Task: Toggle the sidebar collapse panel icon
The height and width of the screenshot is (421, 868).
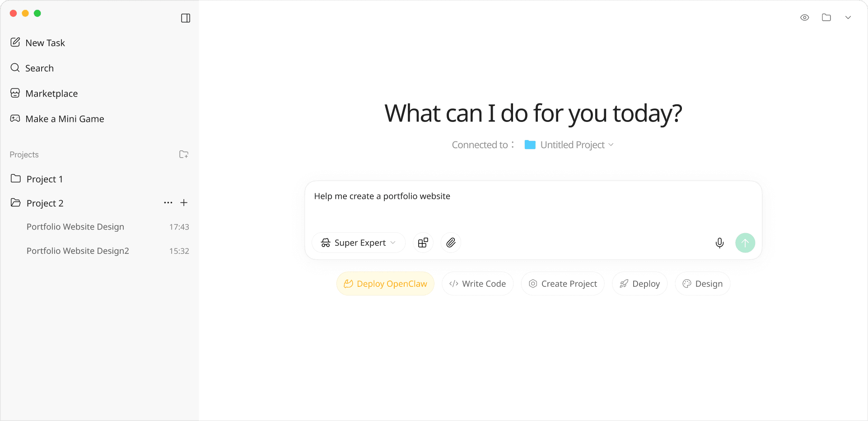Action: [x=186, y=18]
